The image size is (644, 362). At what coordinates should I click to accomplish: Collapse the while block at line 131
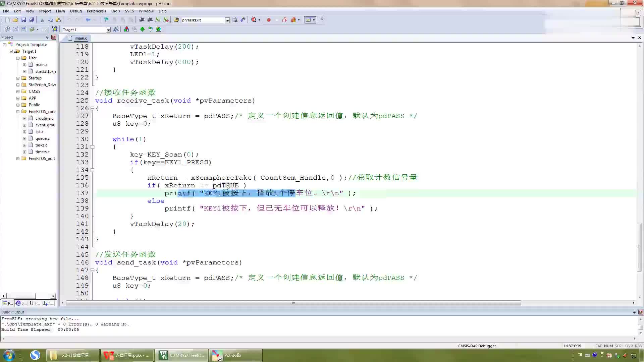[x=92, y=147]
